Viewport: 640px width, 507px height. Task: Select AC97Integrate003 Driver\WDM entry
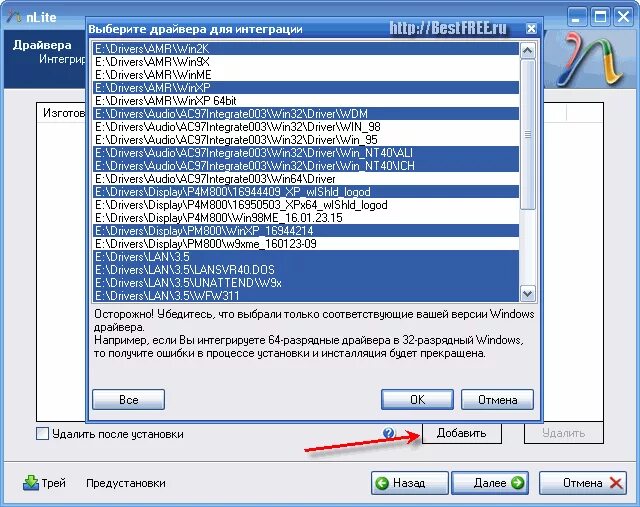(306, 114)
